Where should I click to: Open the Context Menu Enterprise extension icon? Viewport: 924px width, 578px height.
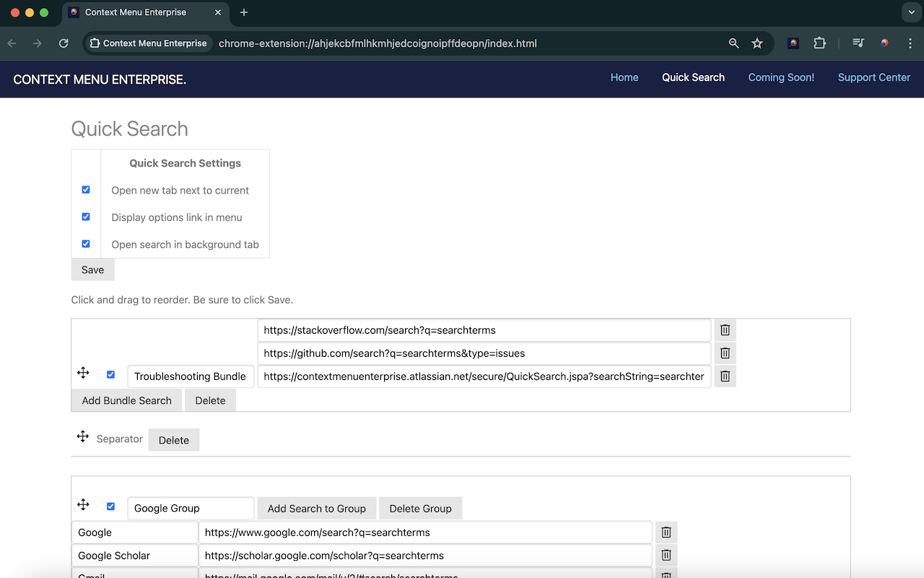pyautogui.click(x=793, y=43)
